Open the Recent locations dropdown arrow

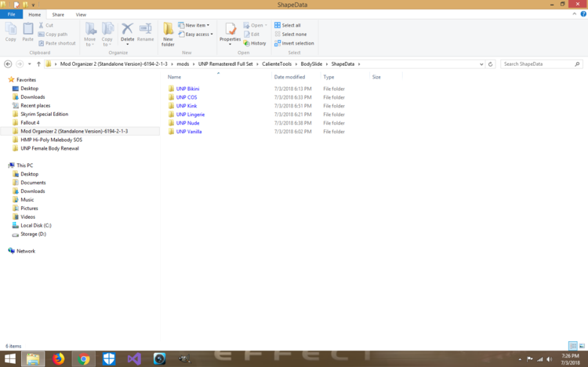point(30,64)
